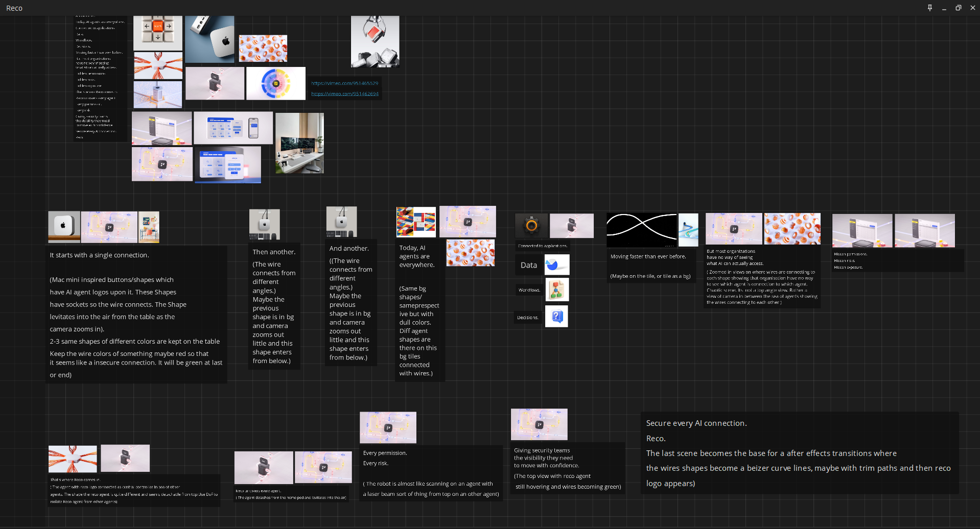
Task: Select the 'It starts with a single connection.' text
Action: coord(100,255)
